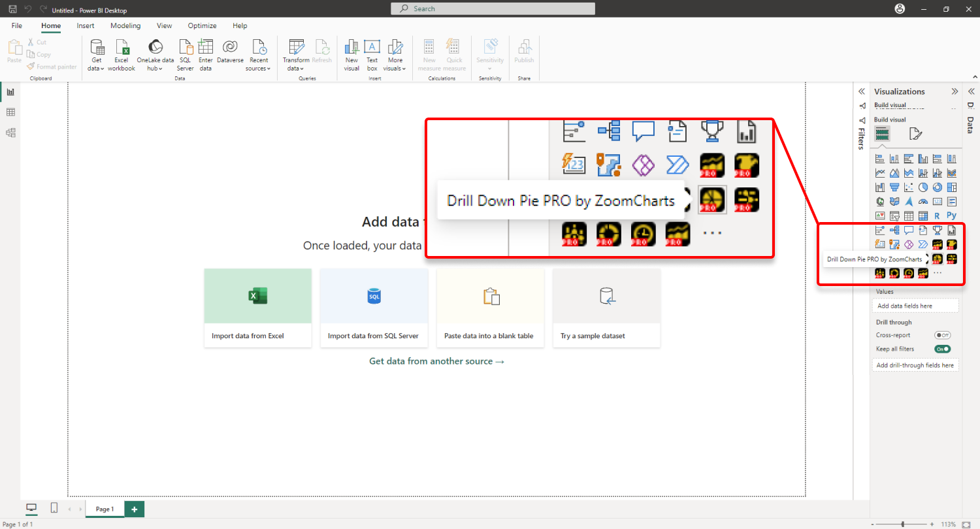Select the card visual with 123
980x529 pixels.
[x=938, y=202]
